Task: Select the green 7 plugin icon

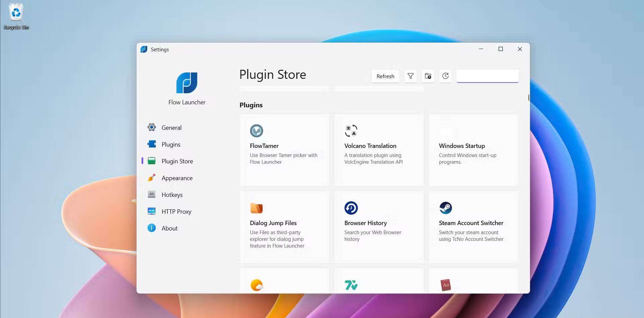Action: pos(351,285)
